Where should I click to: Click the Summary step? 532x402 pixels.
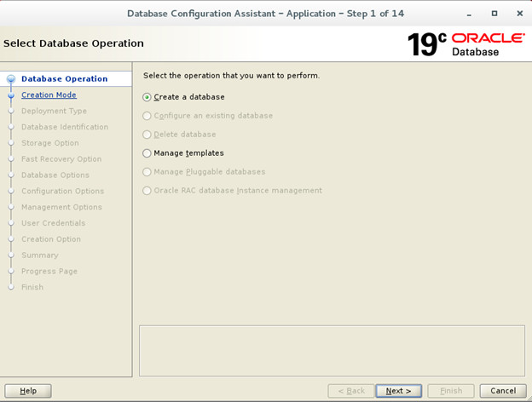tap(40, 255)
